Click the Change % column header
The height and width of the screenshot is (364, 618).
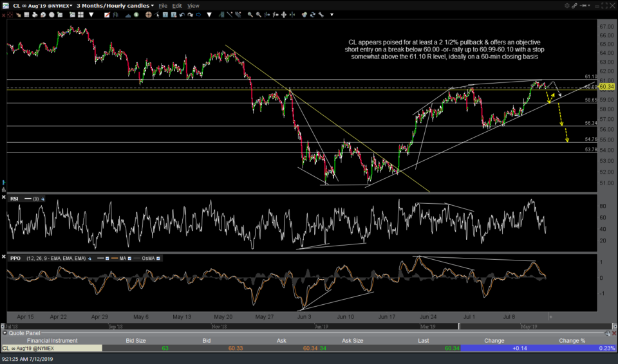point(572,340)
